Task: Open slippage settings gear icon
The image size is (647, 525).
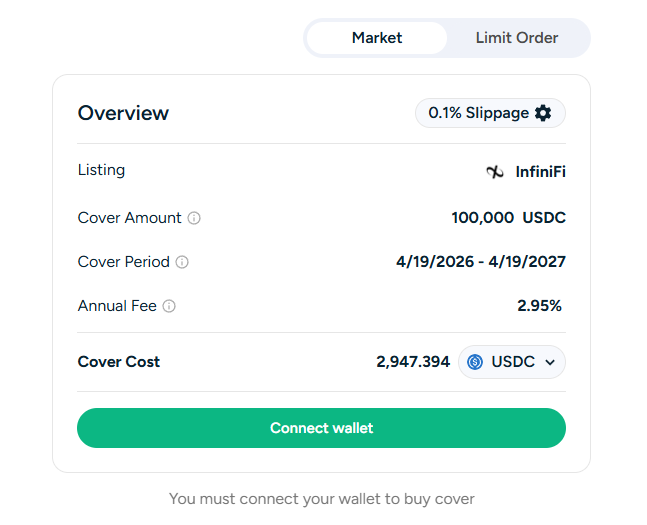Action: click(543, 113)
